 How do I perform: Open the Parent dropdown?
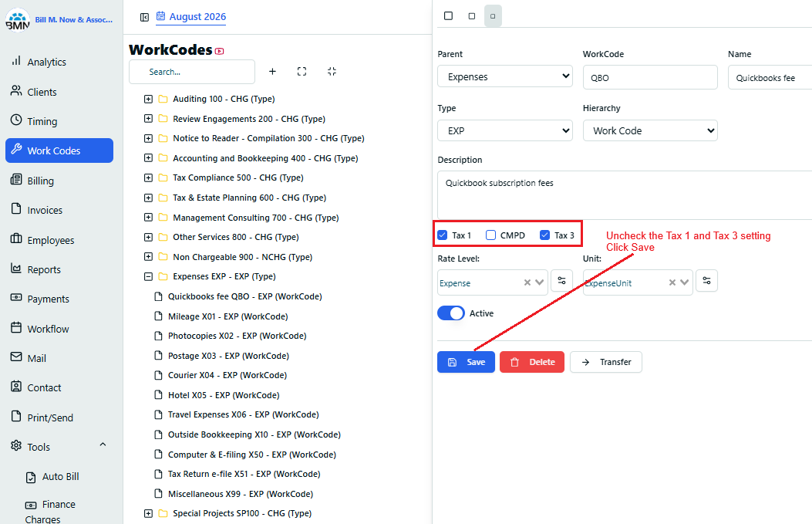(505, 76)
